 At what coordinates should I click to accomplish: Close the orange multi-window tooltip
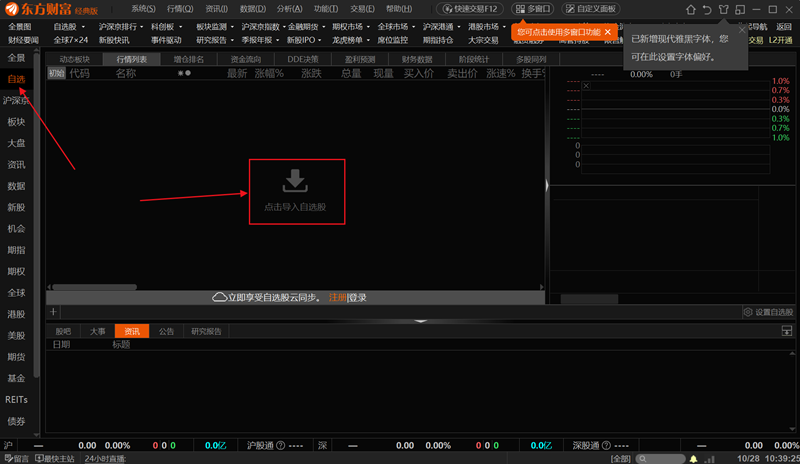pyautogui.click(x=607, y=33)
